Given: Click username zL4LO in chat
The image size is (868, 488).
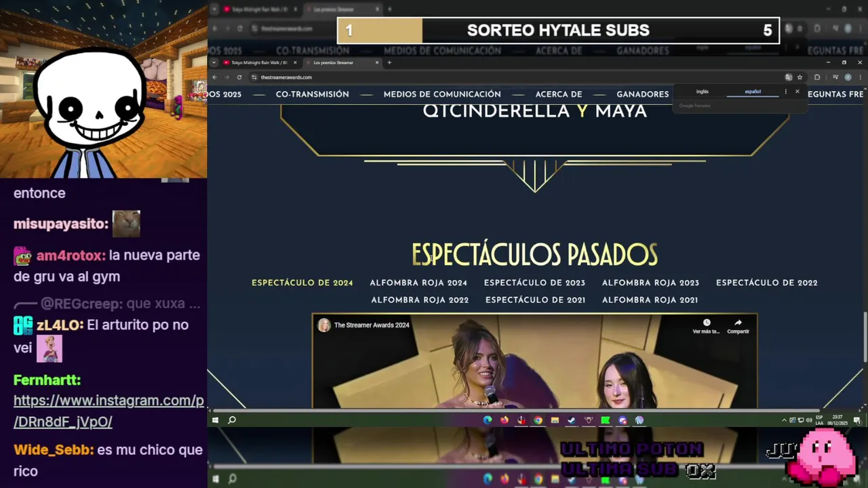Looking at the screenshot, I should (x=60, y=325).
